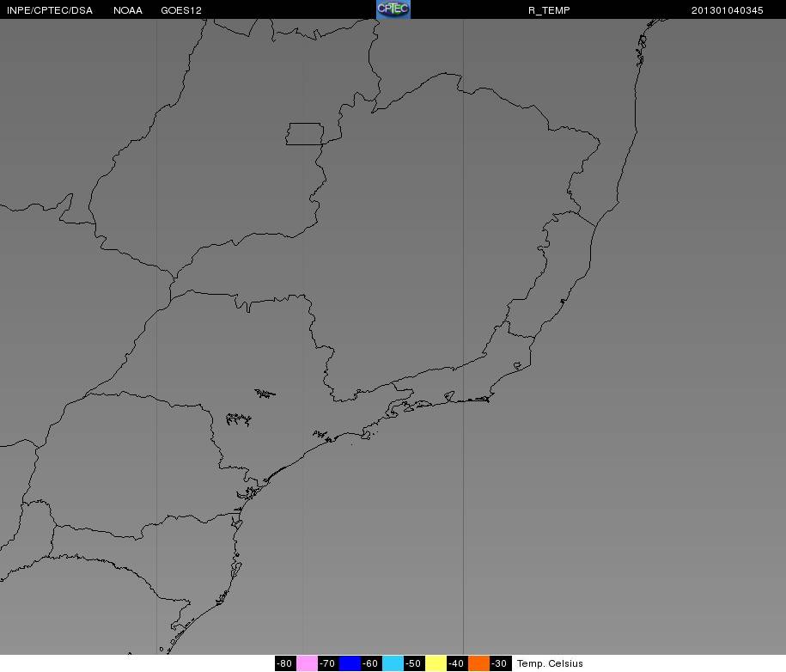
Task: Select the yellow legend color swatch
Action: tap(436, 663)
